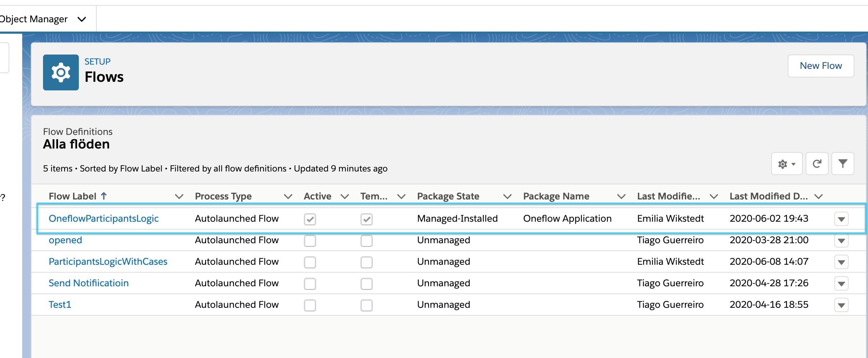The width and height of the screenshot is (868, 358).
Task: Open the Send Notificatioin flow link
Action: 89,283
